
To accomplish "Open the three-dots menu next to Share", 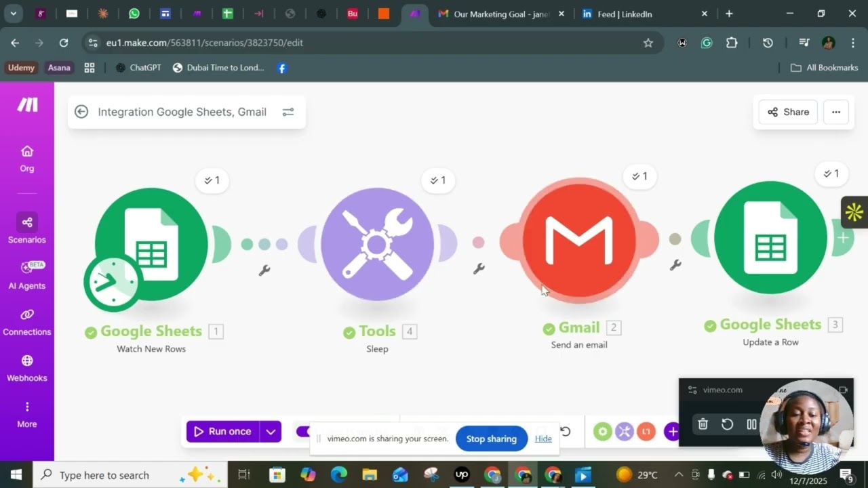I will [x=836, y=112].
